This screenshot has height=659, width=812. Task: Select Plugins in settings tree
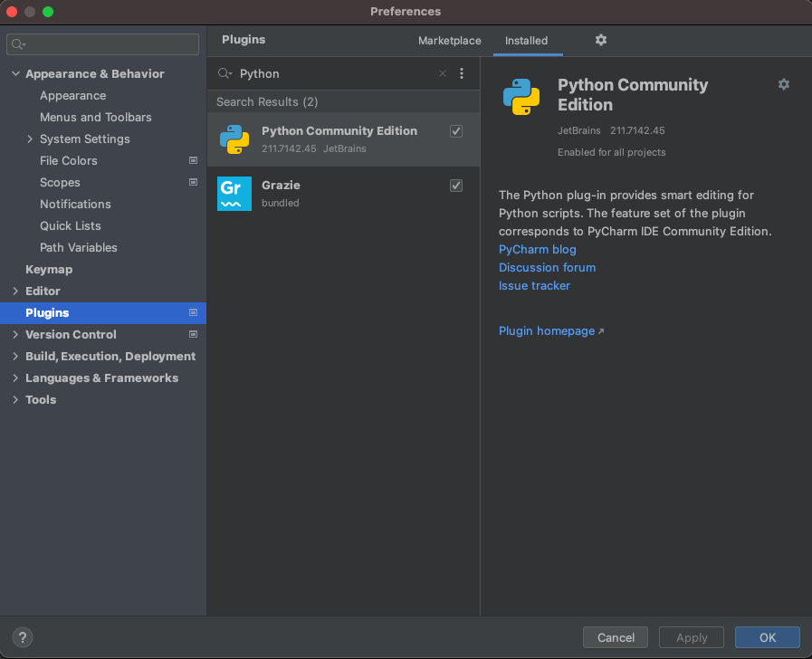click(103, 312)
